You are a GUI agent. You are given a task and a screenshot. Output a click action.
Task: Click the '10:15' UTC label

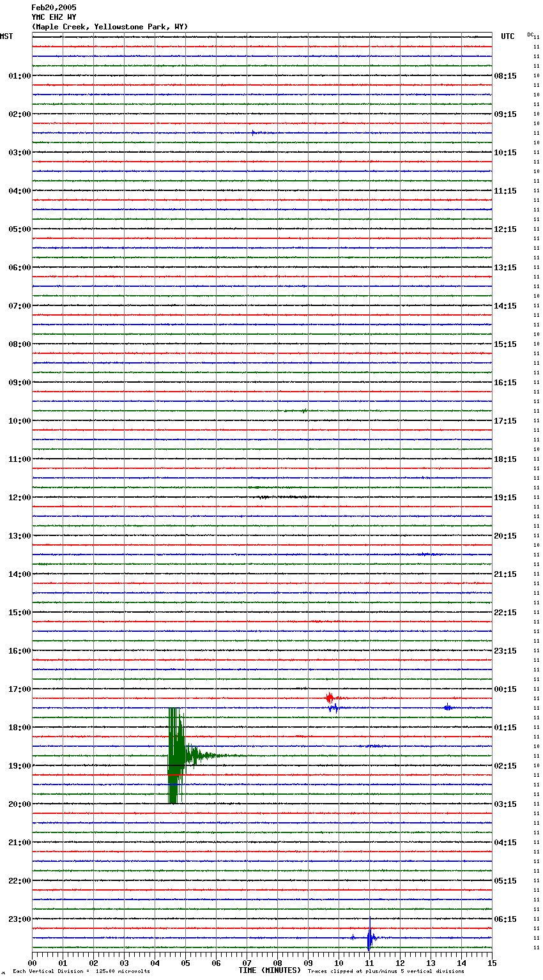coord(505,153)
